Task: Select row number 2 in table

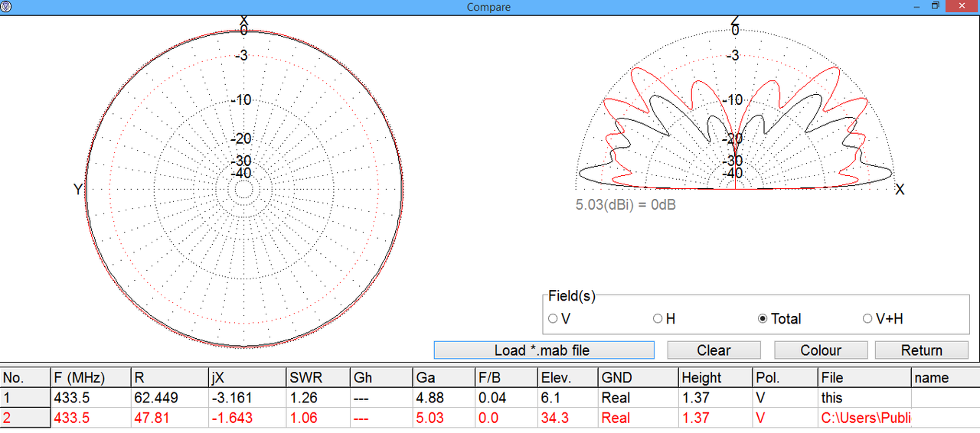Action: [25, 418]
